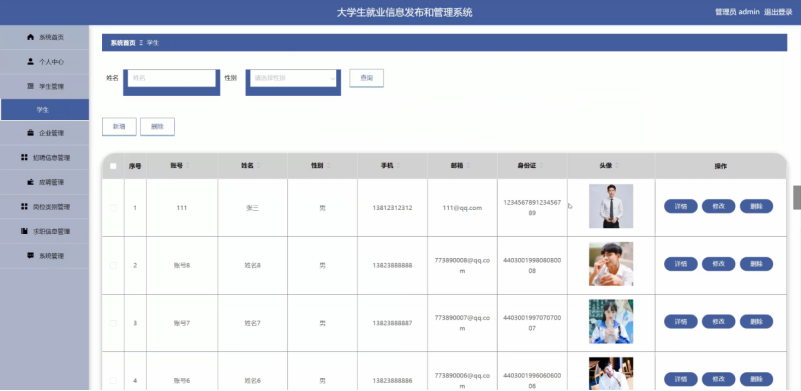This screenshot has height=391, width=801.
Task: Click 修改 in the 姓名8 row
Action: coord(718,264)
